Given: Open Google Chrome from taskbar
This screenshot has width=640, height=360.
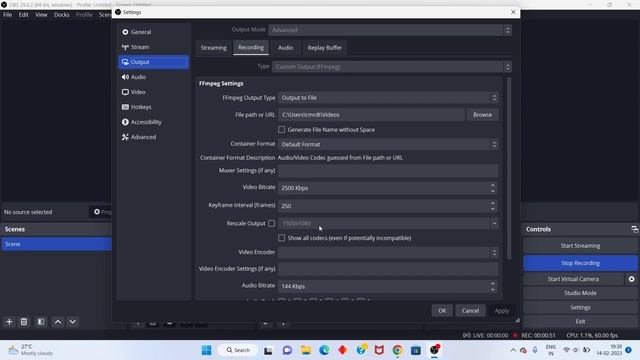Looking at the screenshot, I should point(398,350).
